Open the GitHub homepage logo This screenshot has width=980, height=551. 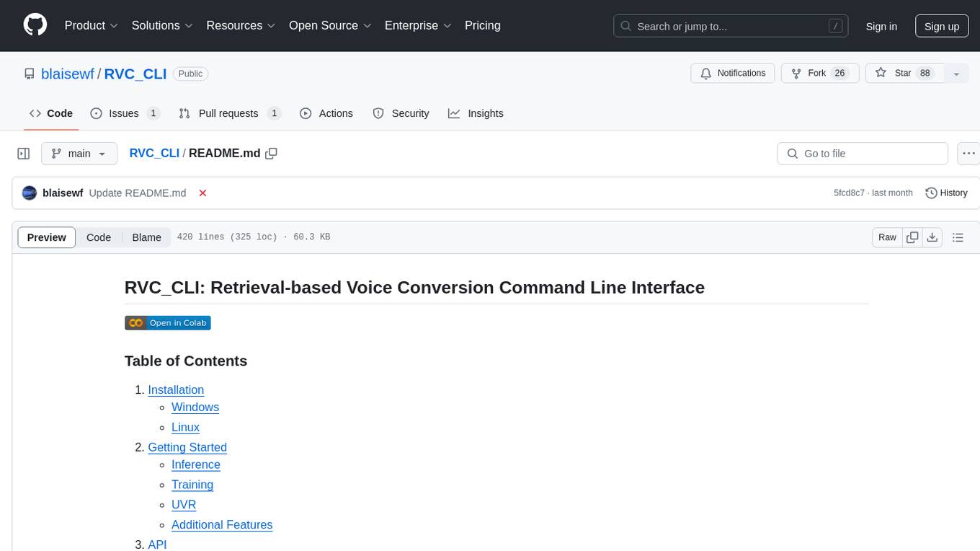35,25
